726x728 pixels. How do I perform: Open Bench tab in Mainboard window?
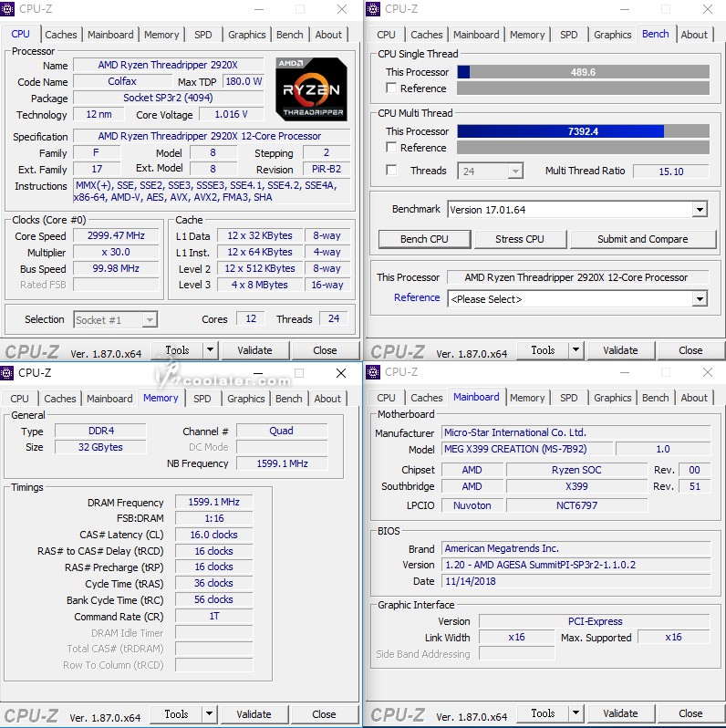pos(656,398)
